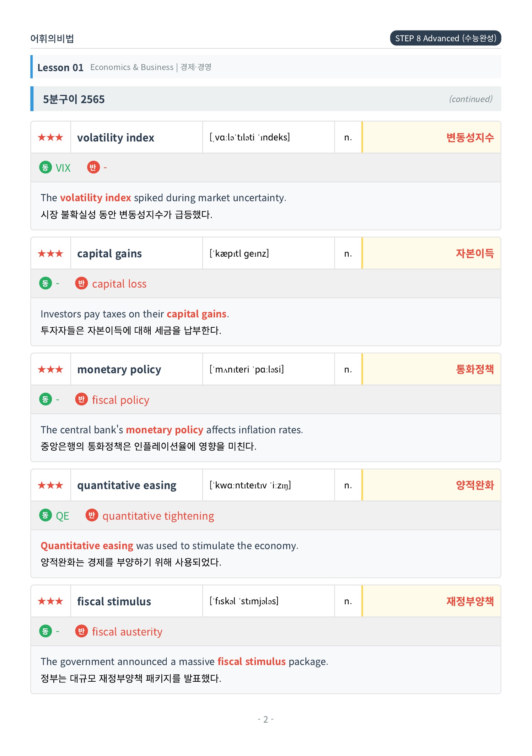Click the red 반 badge beside fiscal policy
Viewport: 532px width, 756px height.
pyautogui.click(x=81, y=399)
